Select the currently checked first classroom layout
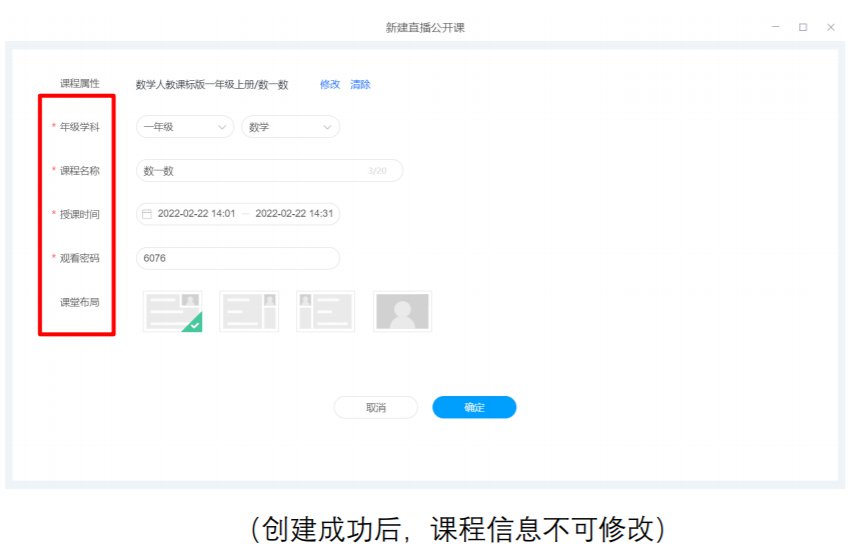 173,312
